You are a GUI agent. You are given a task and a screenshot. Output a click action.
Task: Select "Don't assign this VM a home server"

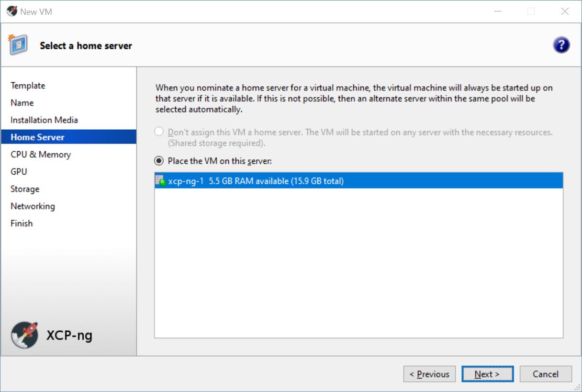[x=159, y=132]
